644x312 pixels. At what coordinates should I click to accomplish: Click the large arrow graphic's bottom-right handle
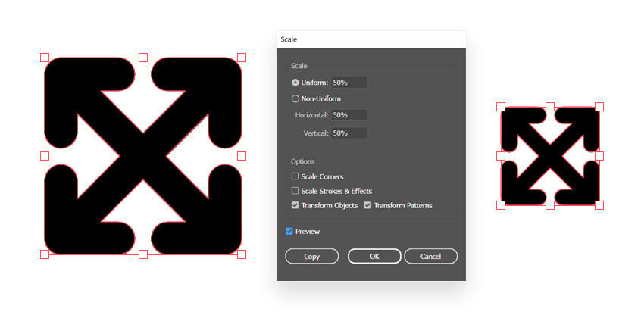tap(242, 254)
